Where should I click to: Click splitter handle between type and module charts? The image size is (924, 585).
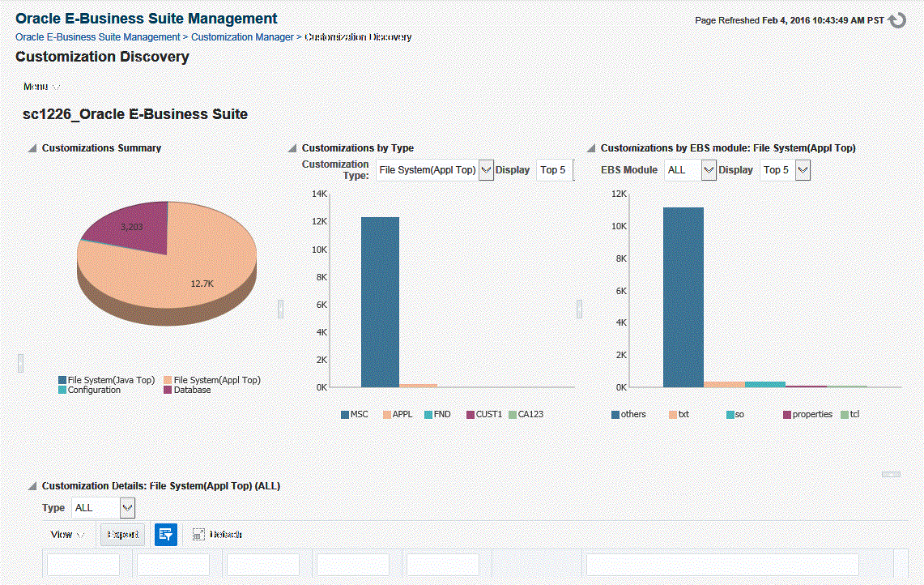pyautogui.click(x=579, y=309)
